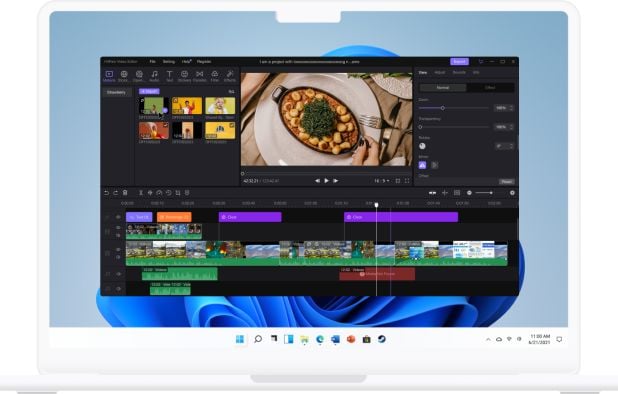The width and height of the screenshot is (618, 394).
Task: Click the fit-timeline icon left of the plus icon
Action: (x=432, y=193)
